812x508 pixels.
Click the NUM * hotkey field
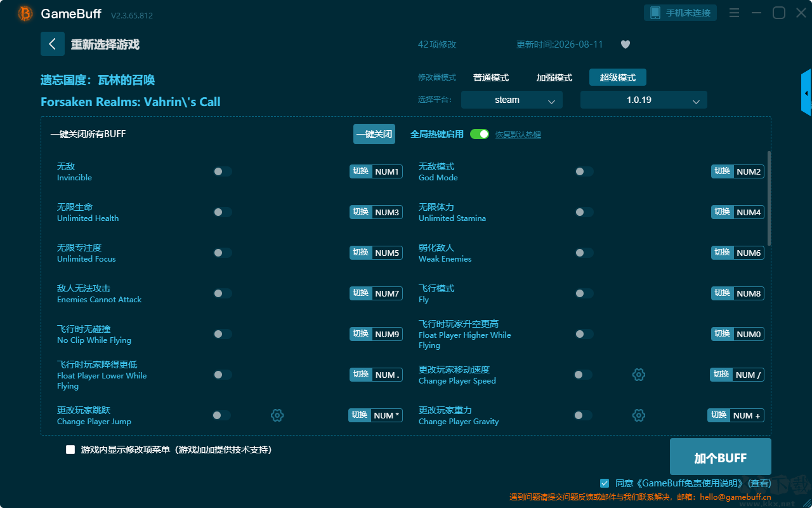[386, 415]
